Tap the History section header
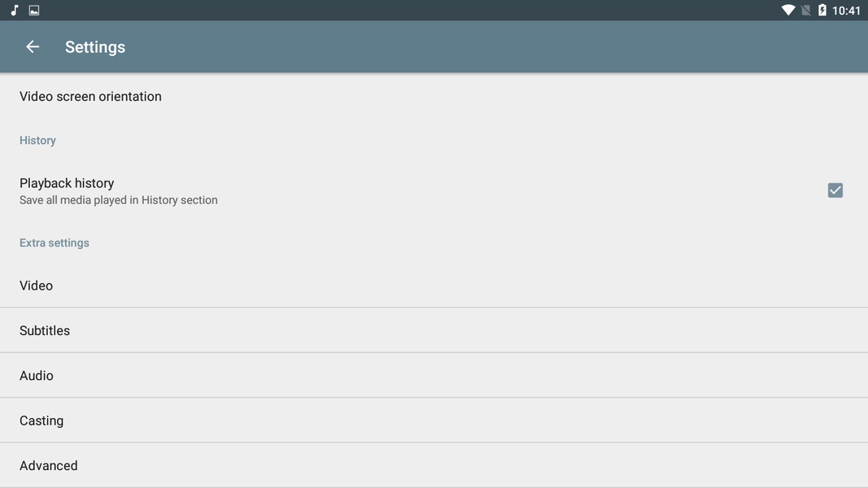This screenshot has width=868, height=488. click(x=37, y=141)
